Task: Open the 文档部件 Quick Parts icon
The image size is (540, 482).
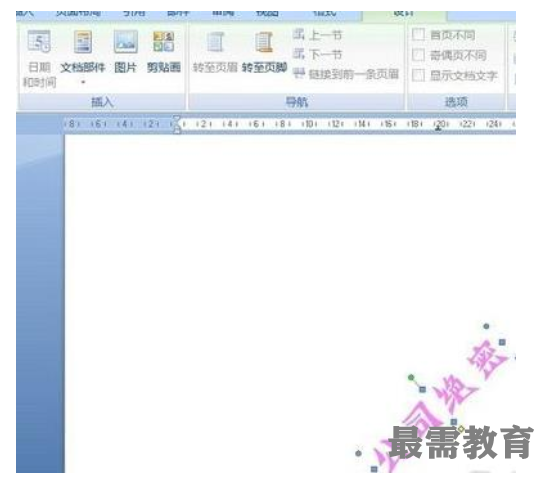Action: (83, 42)
